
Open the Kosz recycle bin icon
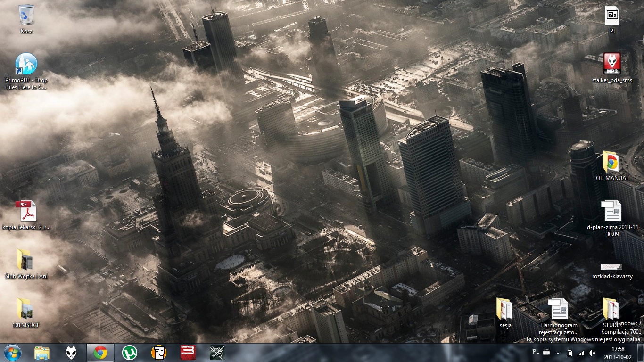point(26,16)
